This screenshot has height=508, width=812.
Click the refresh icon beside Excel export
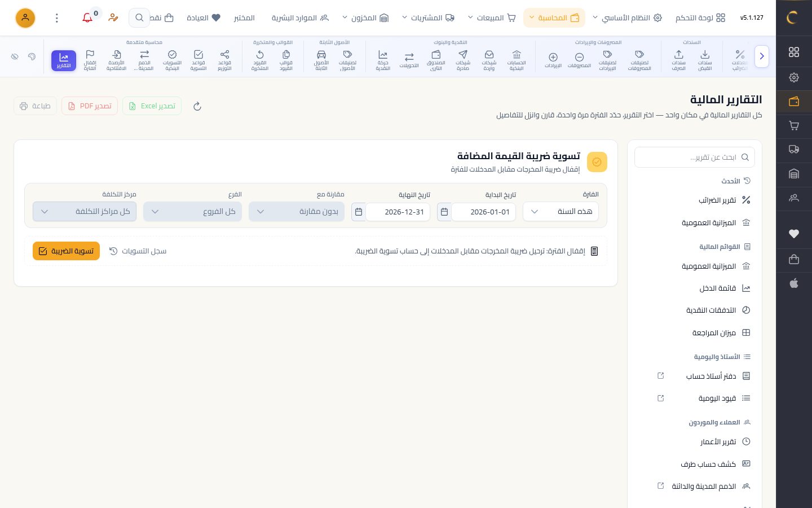(x=197, y=106)
